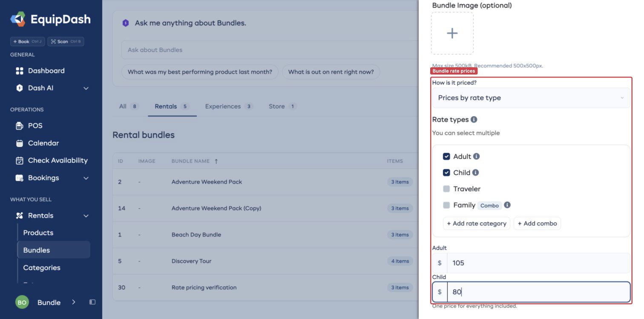Focus the Adult price input field

point(538,263)
